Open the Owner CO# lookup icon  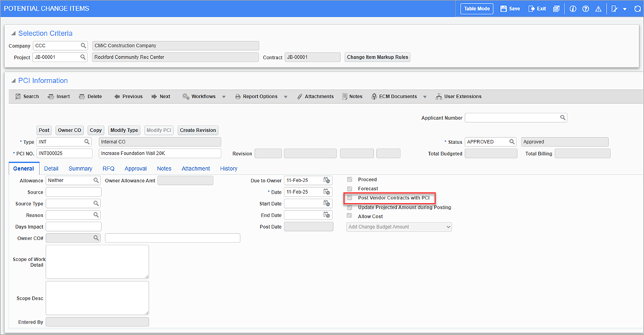coord(96,238)
